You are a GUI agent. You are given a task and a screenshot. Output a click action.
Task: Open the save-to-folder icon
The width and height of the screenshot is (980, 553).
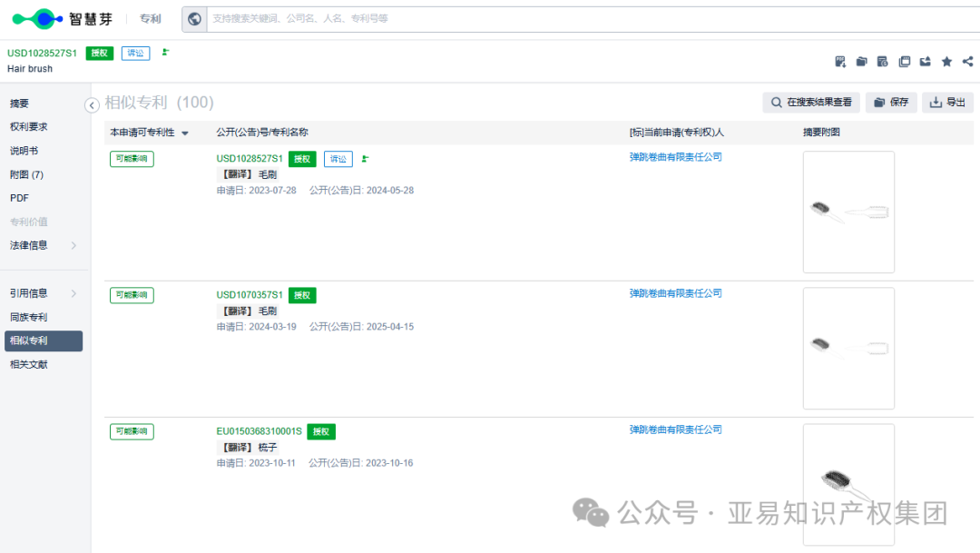(861, 61)
